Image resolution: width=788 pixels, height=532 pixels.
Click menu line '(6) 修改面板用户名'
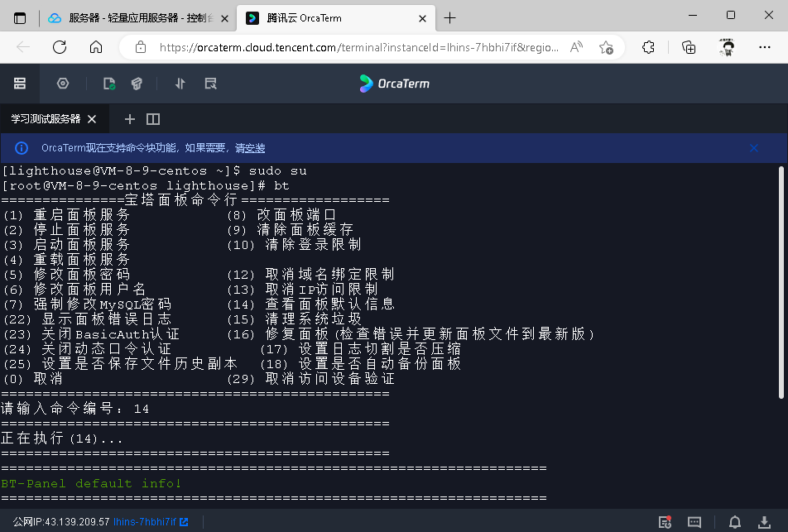[x=74, y=290]
